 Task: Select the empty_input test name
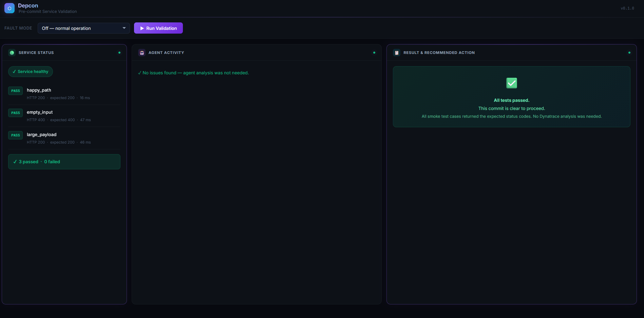40,112
